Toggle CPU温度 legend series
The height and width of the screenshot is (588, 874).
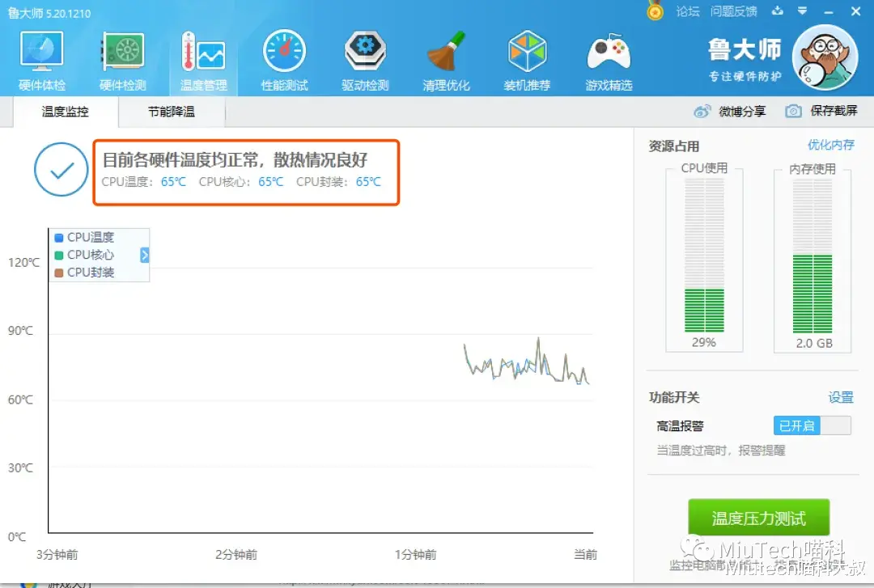tap(85, 238)
